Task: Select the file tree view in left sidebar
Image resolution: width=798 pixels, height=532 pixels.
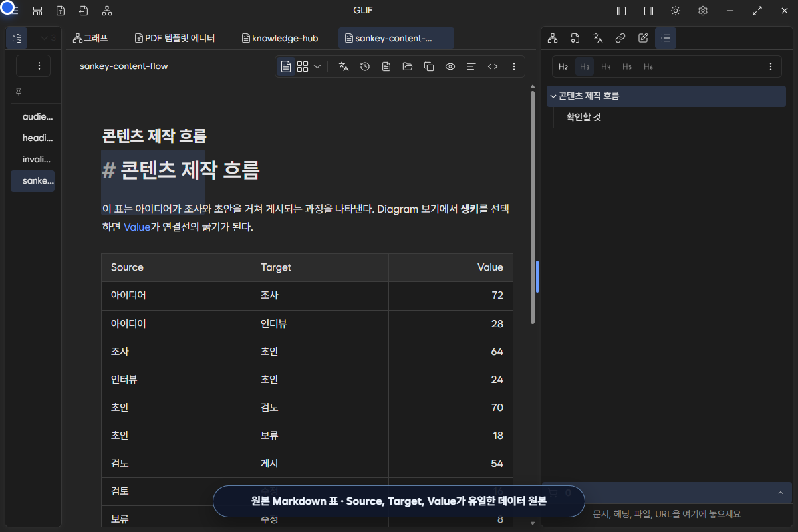Action: click(17, 38)
